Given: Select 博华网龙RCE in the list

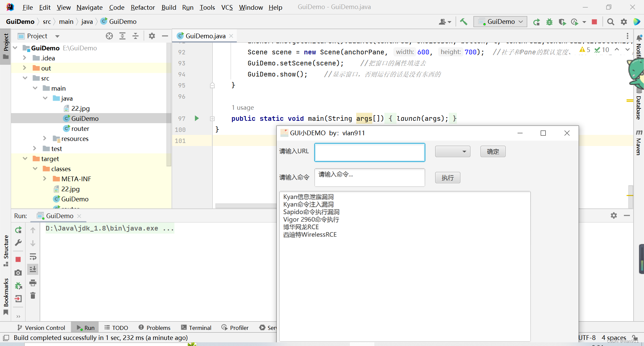Looking at the screenshot, I should (x=301, y=227).
